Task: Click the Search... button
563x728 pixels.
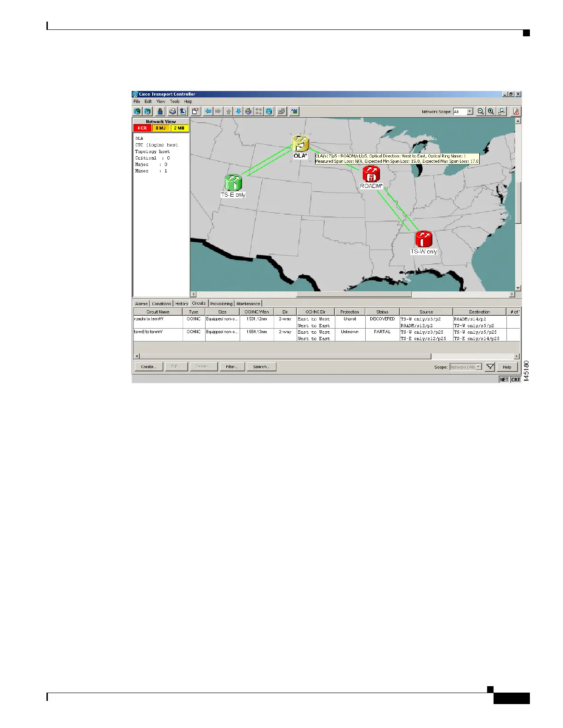Action: tap(261, 367)
